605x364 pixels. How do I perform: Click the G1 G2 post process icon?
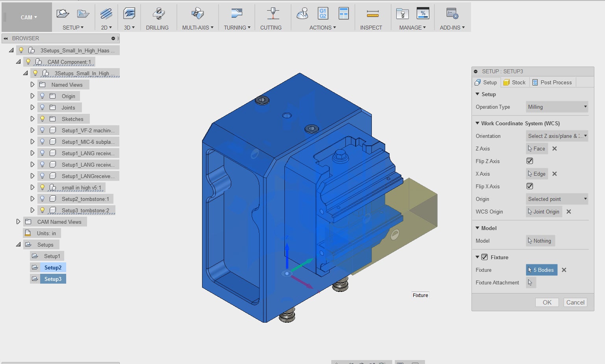click(x=323, y=13)
